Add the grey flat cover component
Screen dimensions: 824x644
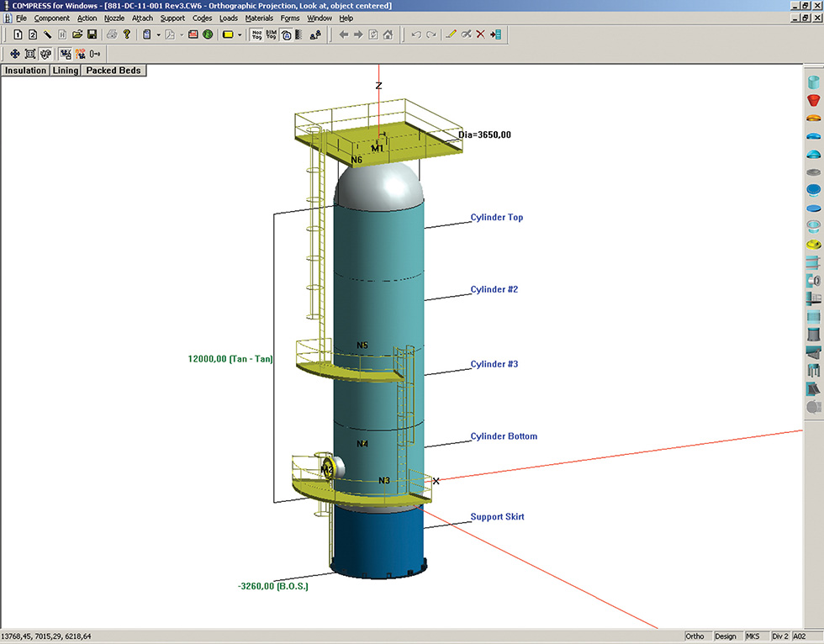tap(814, 172)
